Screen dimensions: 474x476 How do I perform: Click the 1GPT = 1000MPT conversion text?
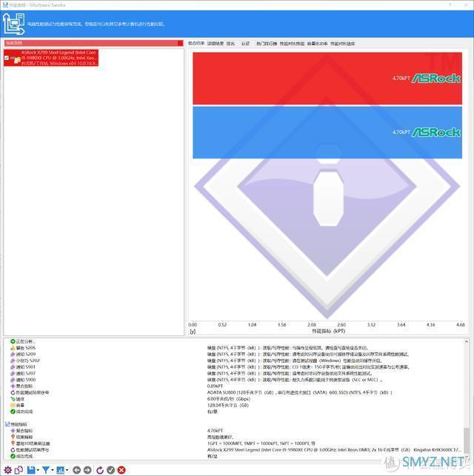pyautogui.click(x=261, y=443)
